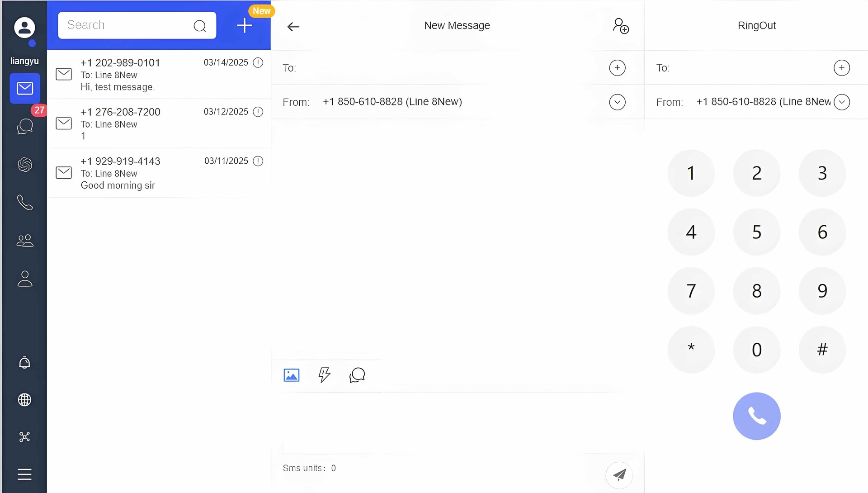
Task: Open the AI assistant swirl icon
Action: point(25,165)
